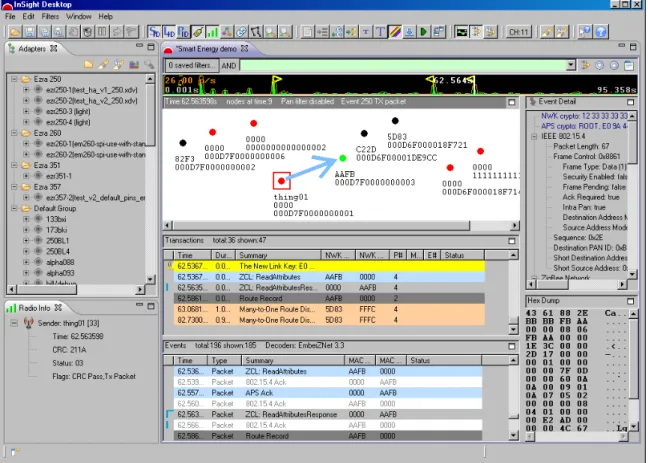Click the up-arrow circle icon by filter bar
Image resolution: width=648 pixels, height=463 pixels.
click(614, 65)
